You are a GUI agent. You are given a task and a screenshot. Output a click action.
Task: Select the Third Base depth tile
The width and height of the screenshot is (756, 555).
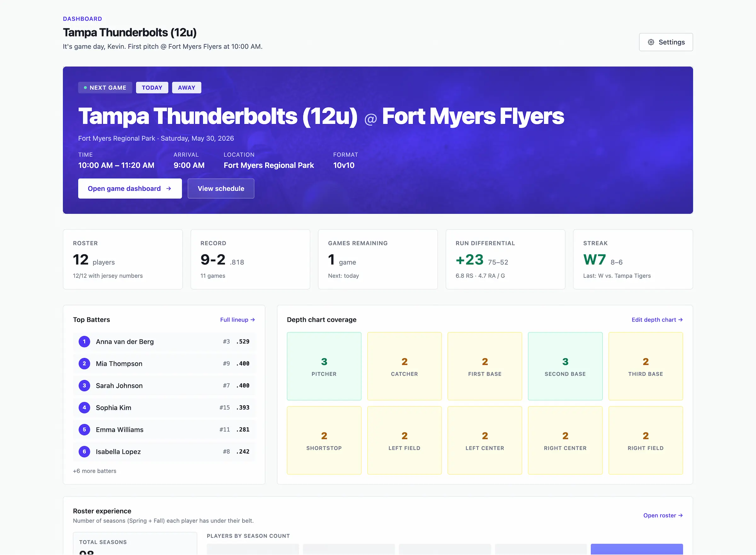(x=645, y=366)
